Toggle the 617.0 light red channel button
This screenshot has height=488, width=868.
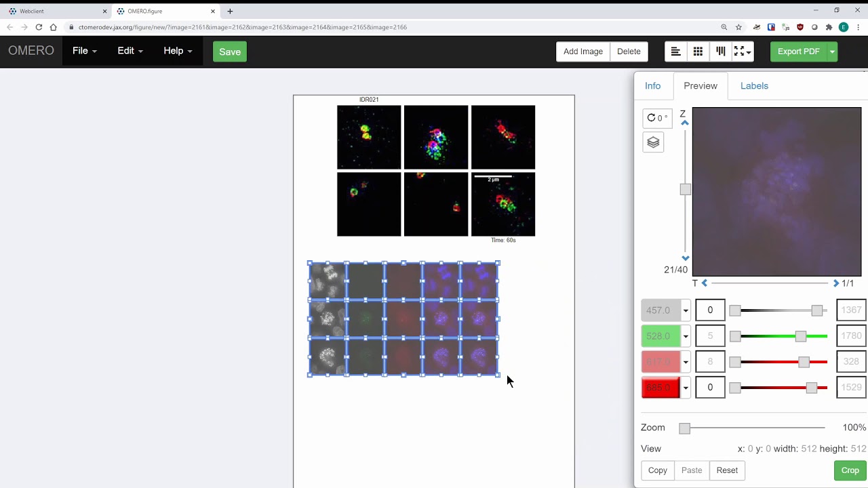click(661, 362)
